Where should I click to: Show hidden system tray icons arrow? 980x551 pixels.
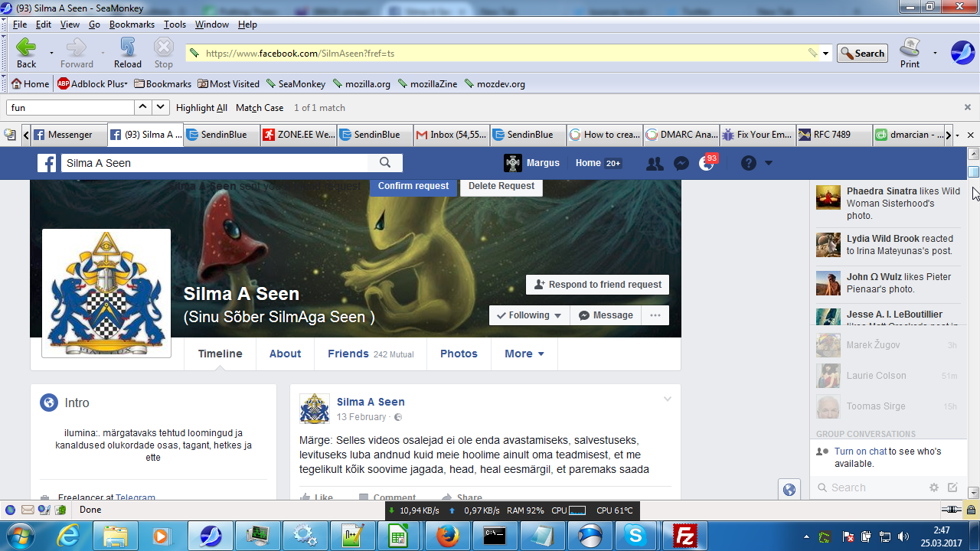pyautogui.click(x=806, y=536)
